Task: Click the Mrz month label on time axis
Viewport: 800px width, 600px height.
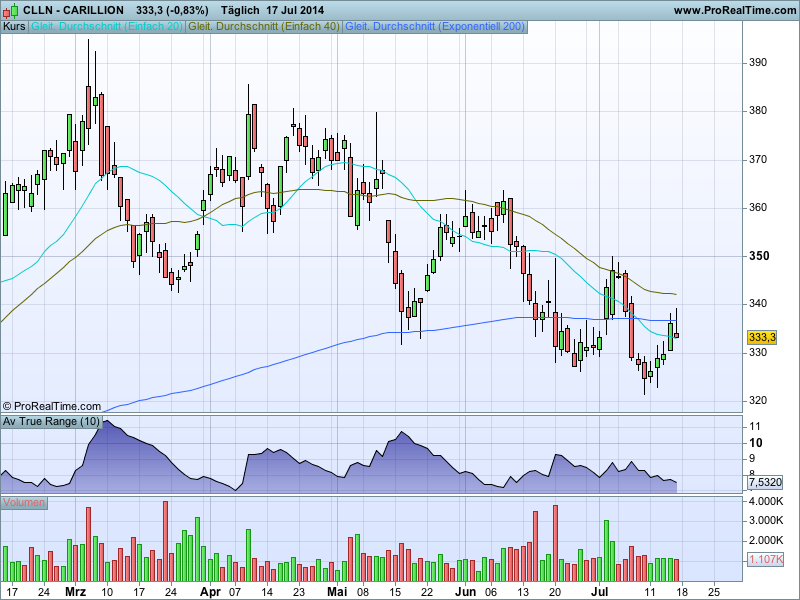Action: 76,592
